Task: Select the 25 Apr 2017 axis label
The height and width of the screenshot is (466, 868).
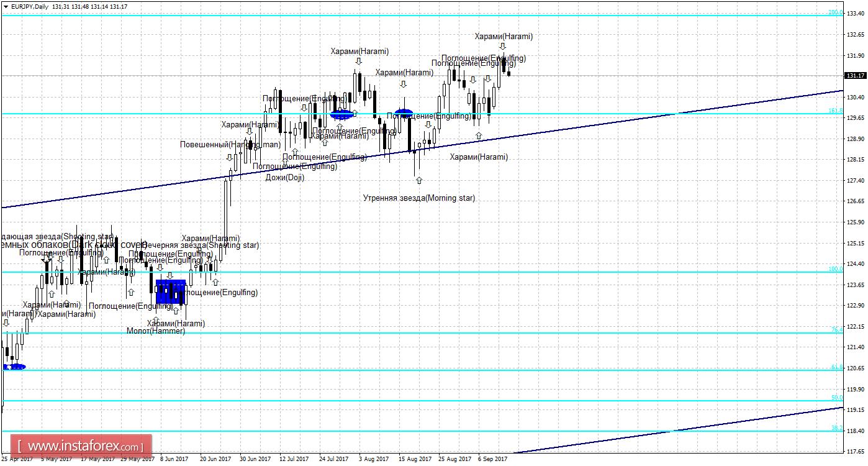Action: point(19,459)
